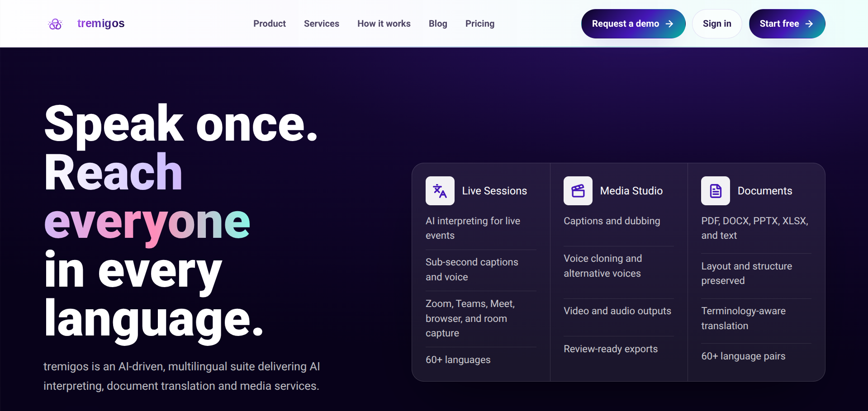Image resolution: width=868 pixels, height=411 pixels.
Task: Select the Documents heading
Action: click(x=765, y=191)
